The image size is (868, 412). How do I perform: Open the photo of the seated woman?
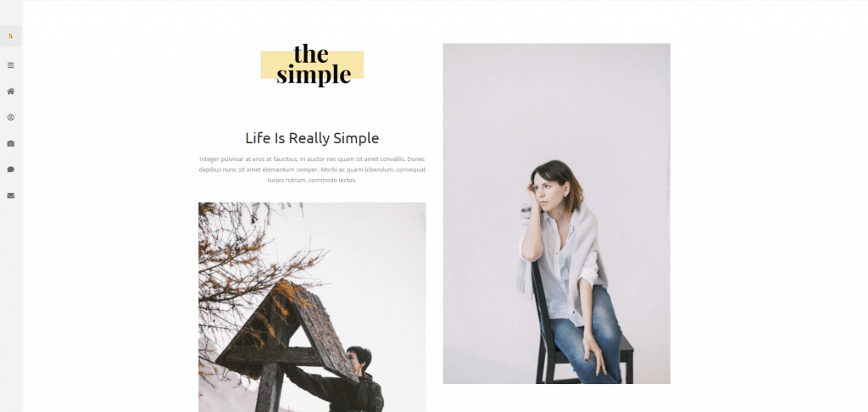(556, 214)
